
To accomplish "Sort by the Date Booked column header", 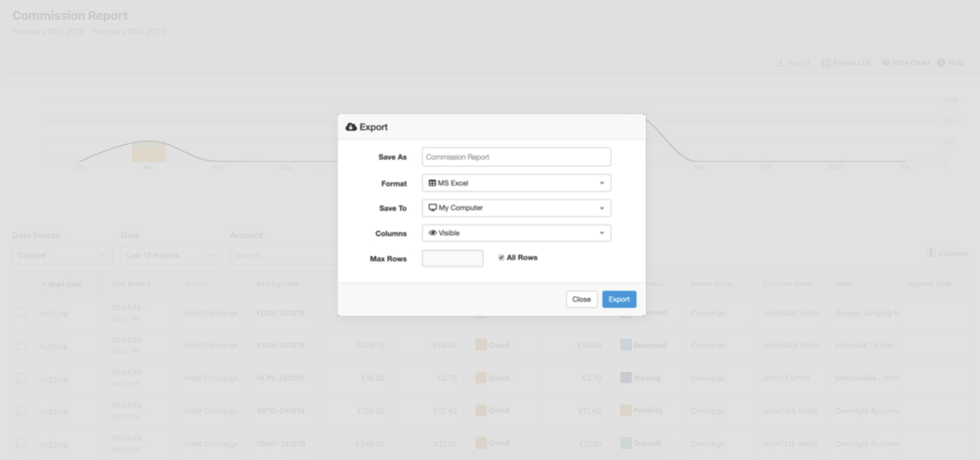I will click(131, 284).
